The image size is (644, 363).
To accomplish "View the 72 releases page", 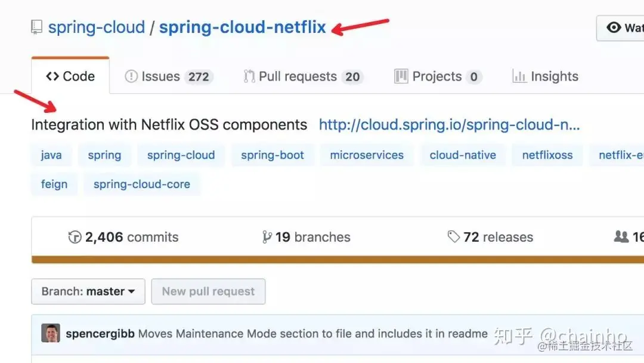I will point(490,237).
